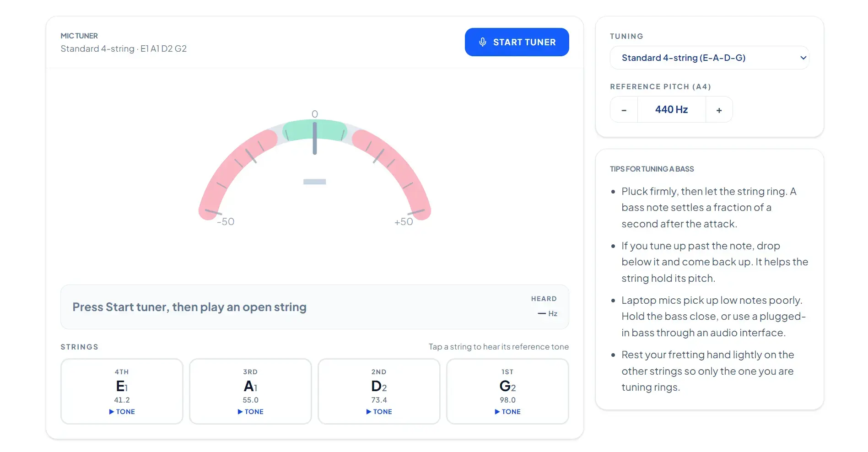
Task: Select the 3rd string A1 card
Action: 250,391
